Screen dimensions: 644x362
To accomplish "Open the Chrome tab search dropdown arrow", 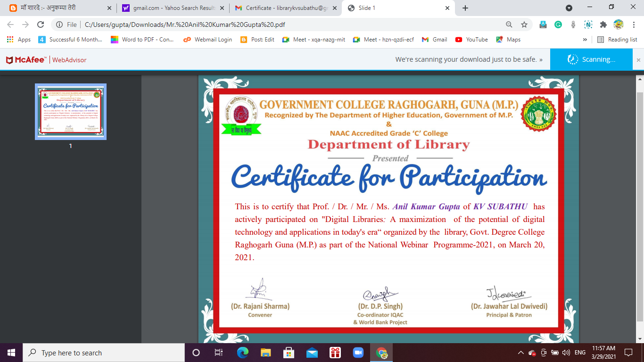I will click(x=569, y=8).
